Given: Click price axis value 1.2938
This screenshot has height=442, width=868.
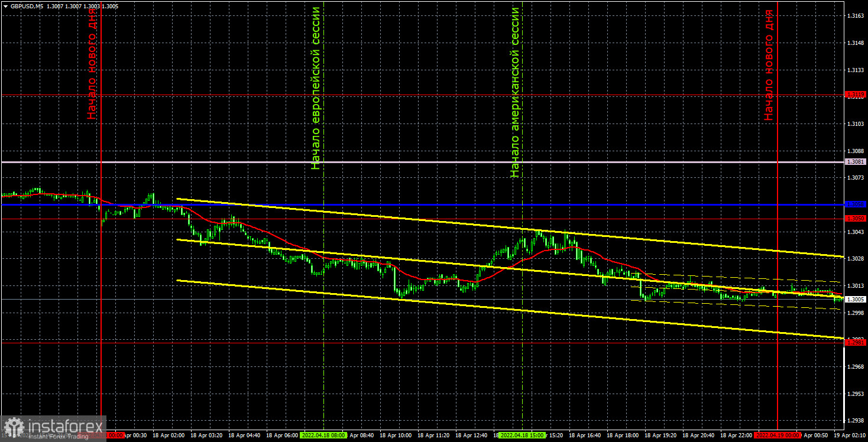Looking at the screenshot, I should tap(856, 421).
